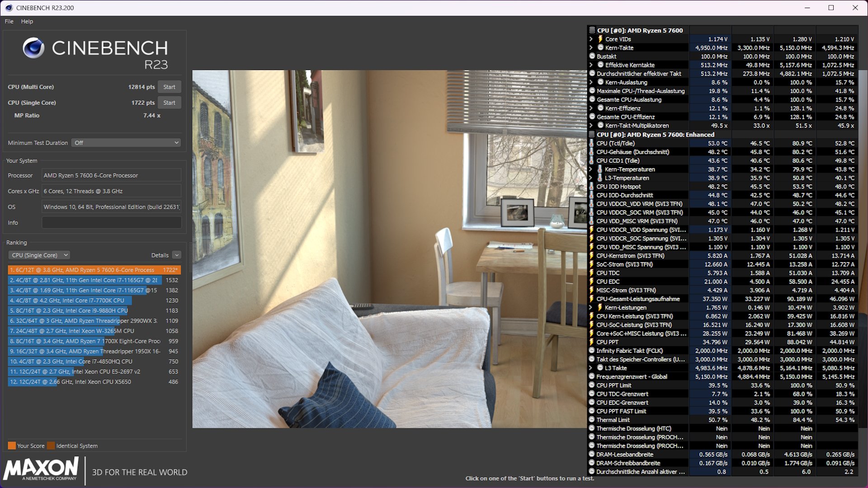Image resolution: width=868 pixels, height=488 pixels.
Task: Click the Start button for CPU Multi Core
Action: 170,86
